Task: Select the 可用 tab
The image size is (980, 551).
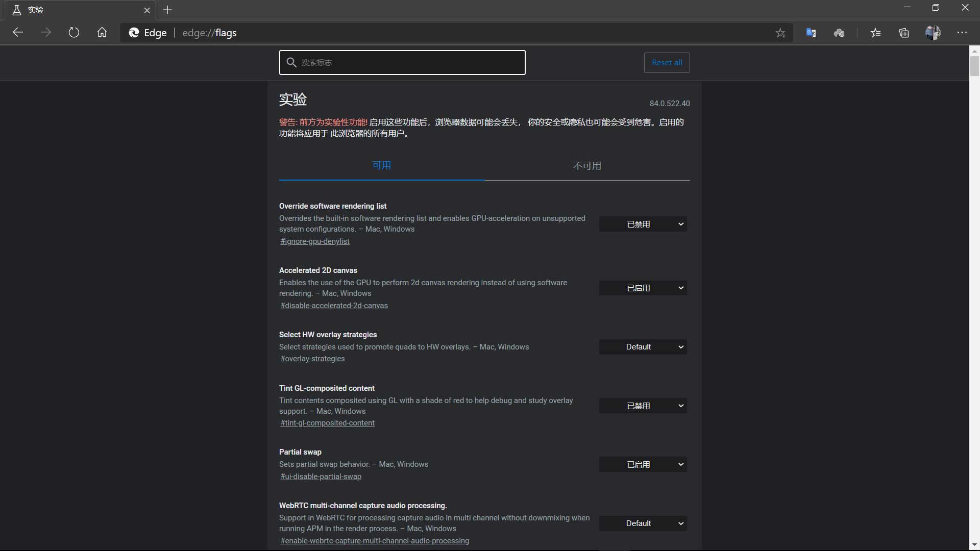Action: coord(381,165)
